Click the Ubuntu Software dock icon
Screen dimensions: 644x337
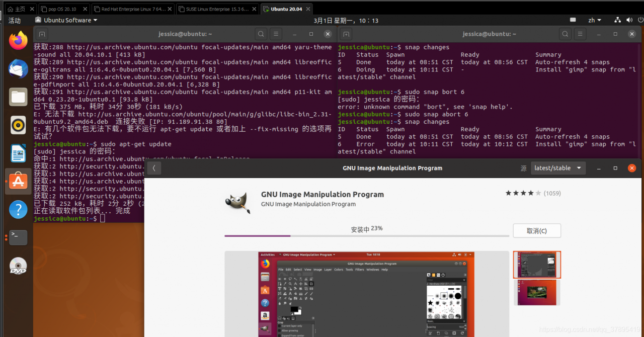18,181
